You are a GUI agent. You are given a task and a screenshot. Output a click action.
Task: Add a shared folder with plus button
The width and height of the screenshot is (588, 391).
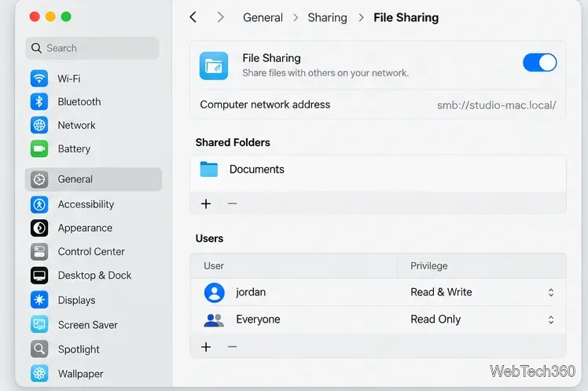tap(206, 203)
